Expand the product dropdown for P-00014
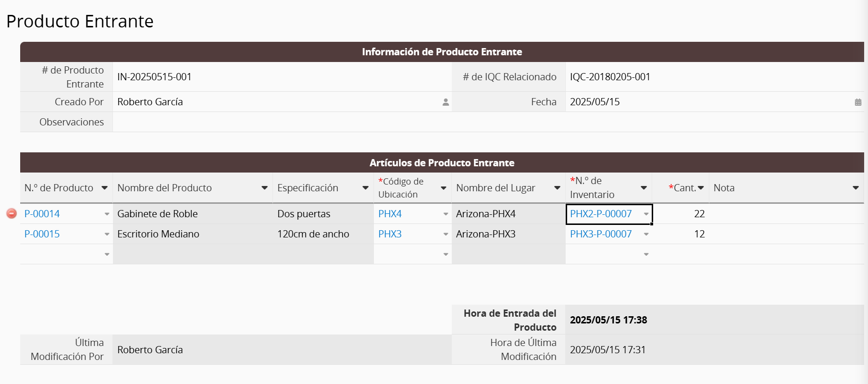 pos(107,214)
